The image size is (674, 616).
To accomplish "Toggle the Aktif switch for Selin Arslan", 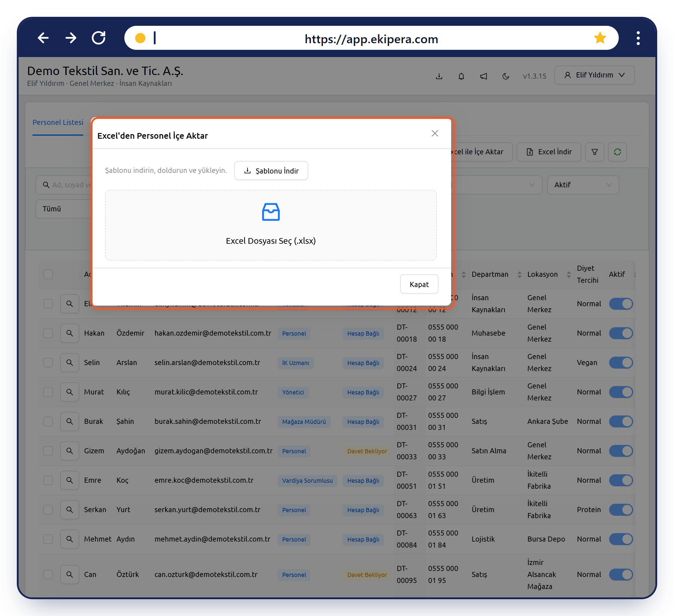I will [x=621, y=362].
